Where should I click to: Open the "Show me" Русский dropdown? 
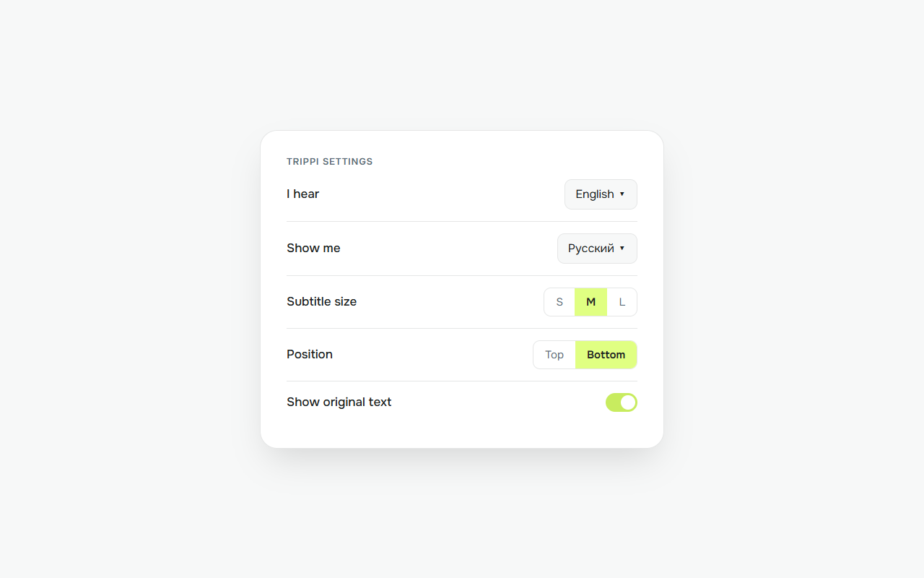597,249
